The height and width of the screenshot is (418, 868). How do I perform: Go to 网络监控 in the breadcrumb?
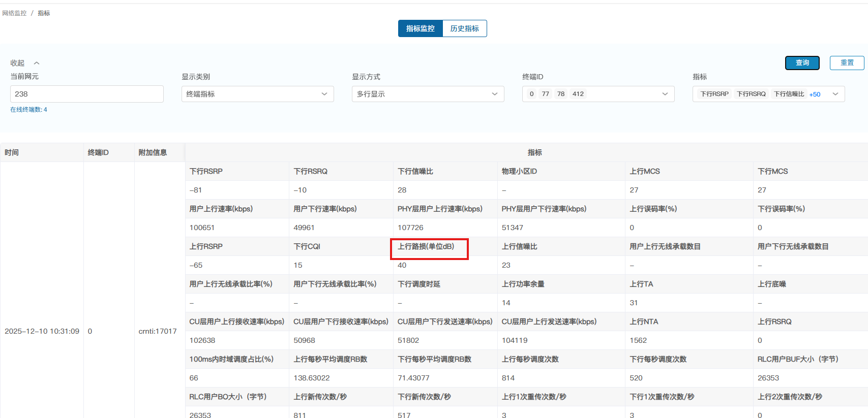(x=14, y=13)
